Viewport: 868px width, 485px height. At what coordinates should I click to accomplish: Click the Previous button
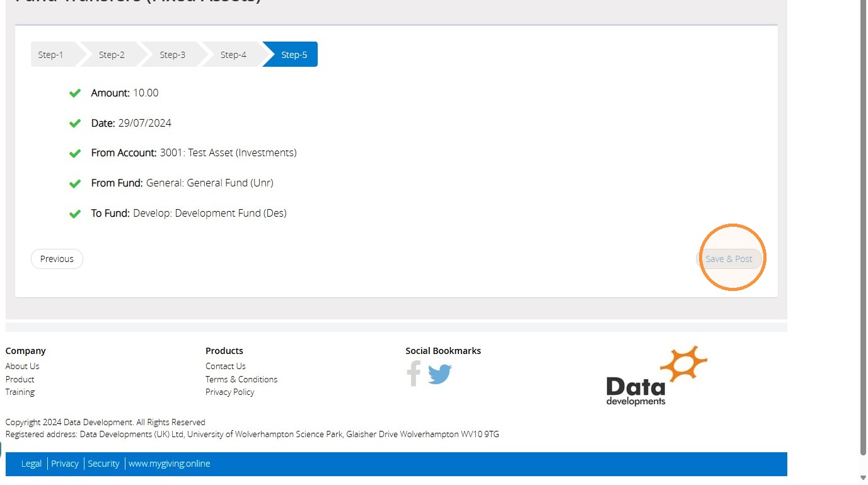[57, 259]
